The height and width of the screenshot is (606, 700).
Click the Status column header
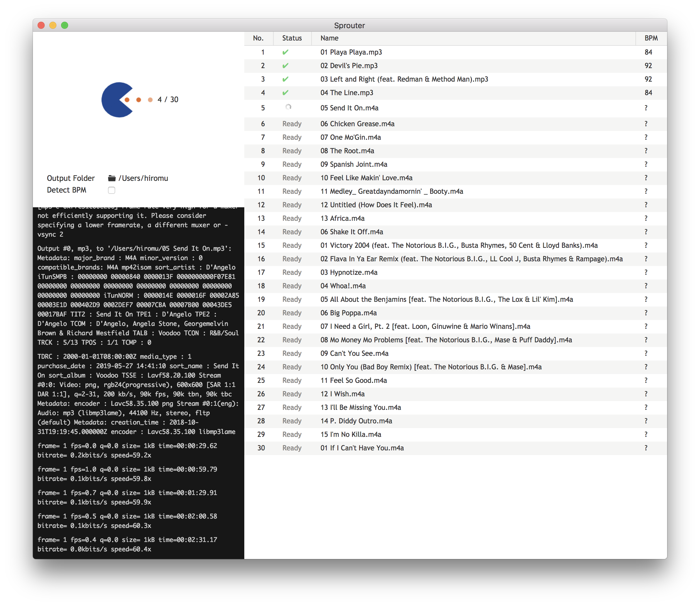click(x=292, y=38)
